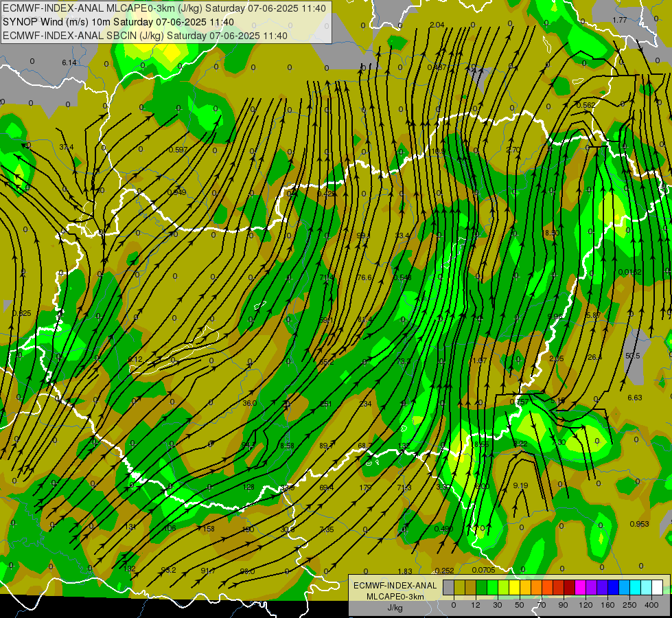Click the map value 36.0
Screen dimensions: 672x618
tap(249, 403)
